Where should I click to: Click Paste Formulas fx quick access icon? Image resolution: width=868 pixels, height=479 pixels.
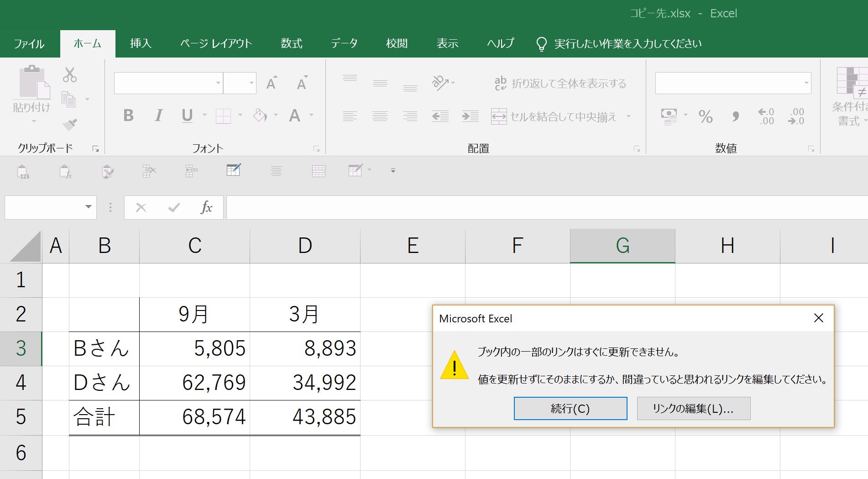point(66,171)
